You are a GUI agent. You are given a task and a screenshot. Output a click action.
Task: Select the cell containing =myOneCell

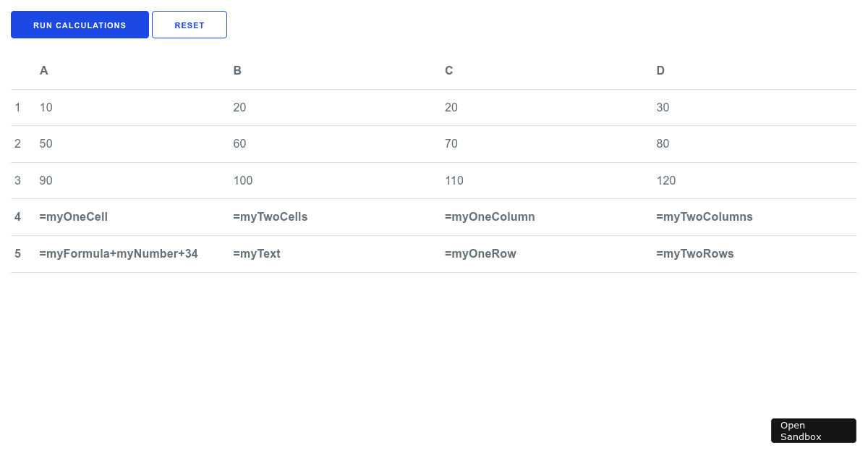(73, 216)
